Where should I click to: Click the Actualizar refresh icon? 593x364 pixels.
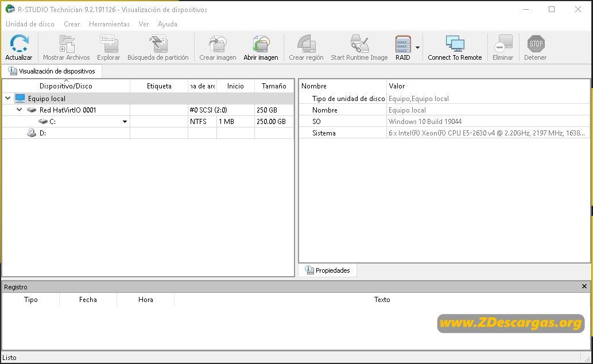19,44
